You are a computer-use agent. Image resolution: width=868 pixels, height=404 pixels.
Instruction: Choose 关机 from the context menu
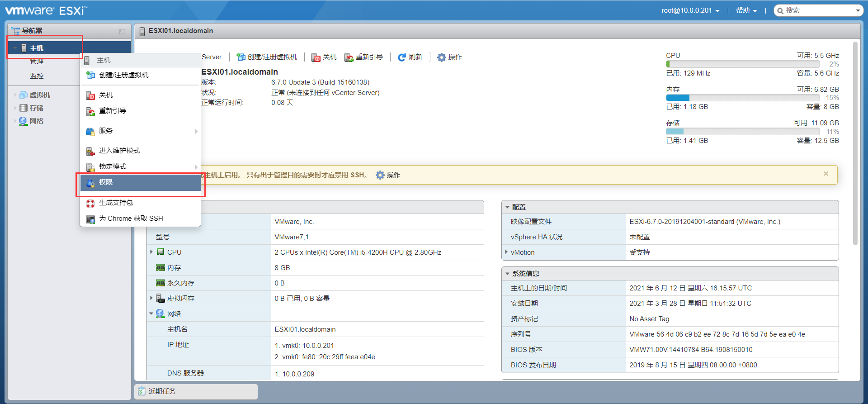click(x=141, y=95)
